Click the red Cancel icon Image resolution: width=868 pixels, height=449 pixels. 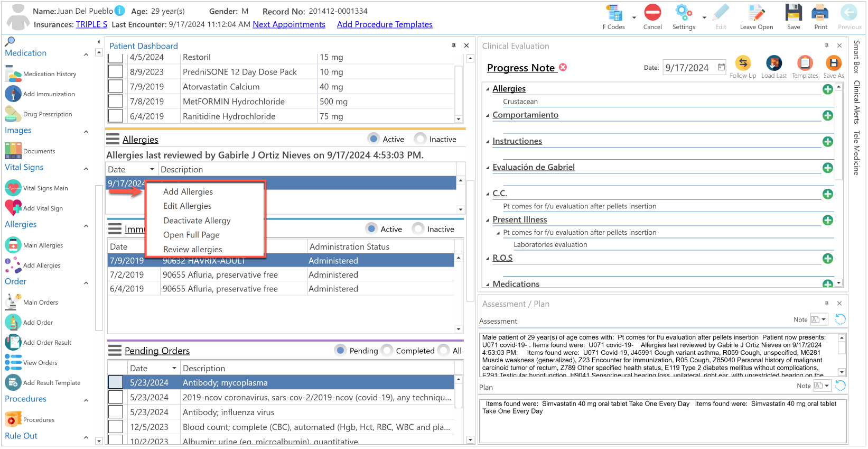tap(652, 13)
